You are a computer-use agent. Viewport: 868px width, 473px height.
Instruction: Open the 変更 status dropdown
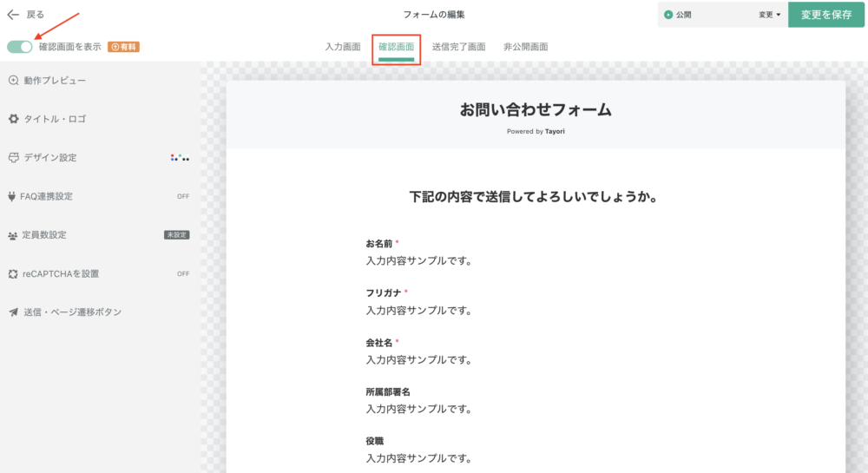(x=769, y=15)
